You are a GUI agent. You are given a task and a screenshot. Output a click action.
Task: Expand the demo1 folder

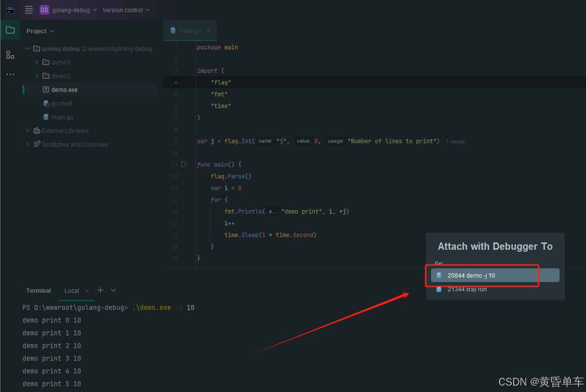[x=37, y=62]
